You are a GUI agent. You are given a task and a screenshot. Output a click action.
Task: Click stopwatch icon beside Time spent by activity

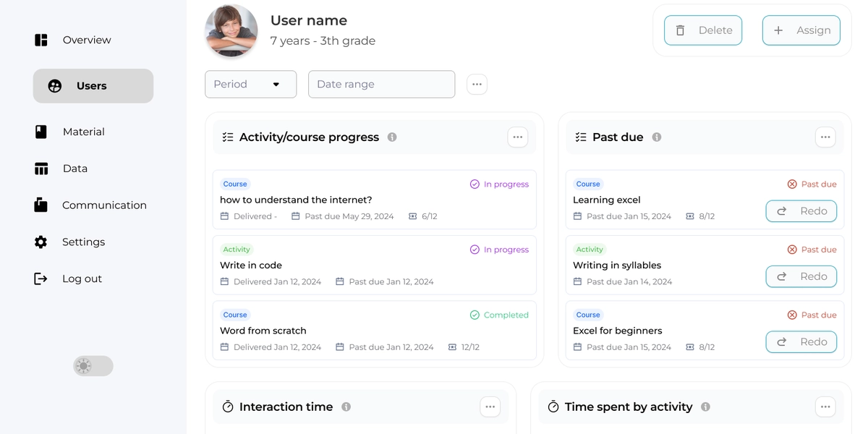[553, 407]
